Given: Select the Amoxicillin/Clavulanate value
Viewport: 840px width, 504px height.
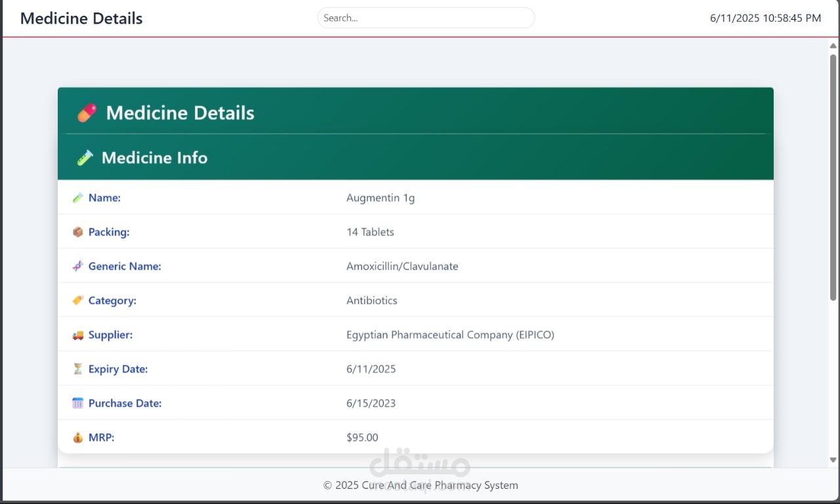Looking at the screenshot, I should 402,266.
